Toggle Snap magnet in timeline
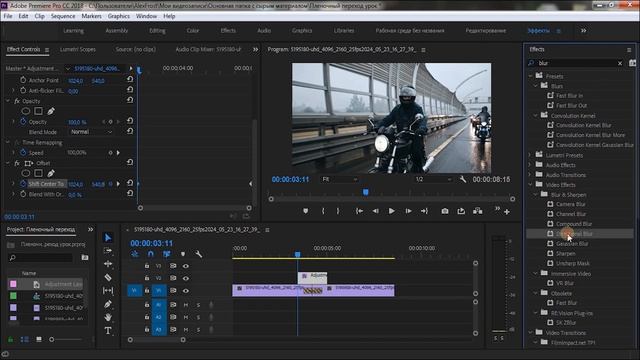The height and width of the screenshot is (360, 640). 151,254
